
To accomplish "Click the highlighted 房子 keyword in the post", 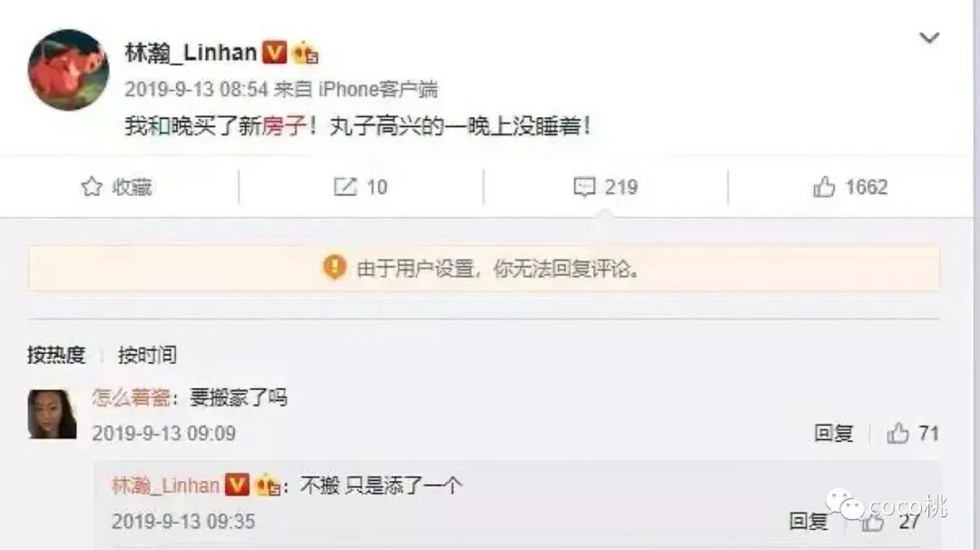I will 284,126.
